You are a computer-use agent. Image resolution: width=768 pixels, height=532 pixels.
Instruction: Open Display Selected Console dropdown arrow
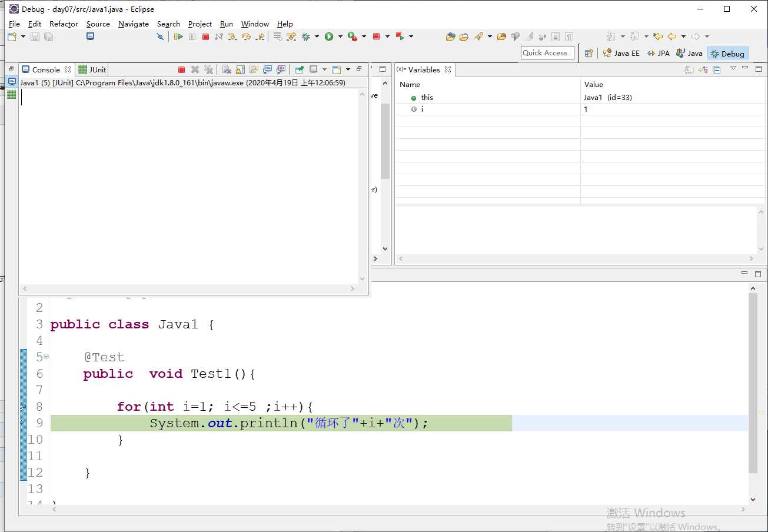point(324,69)
